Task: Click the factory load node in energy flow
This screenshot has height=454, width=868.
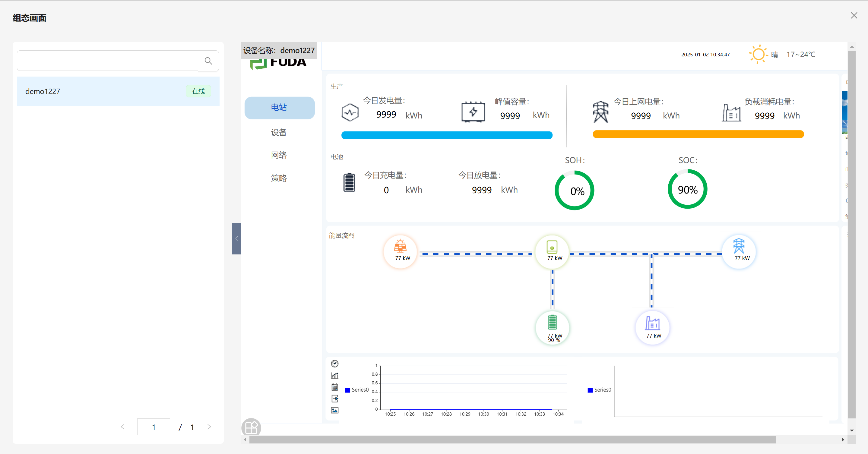Action: 652,327
